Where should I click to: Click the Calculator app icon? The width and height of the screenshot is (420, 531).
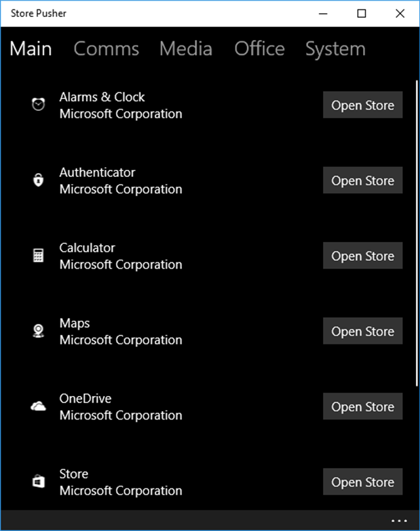39,256
